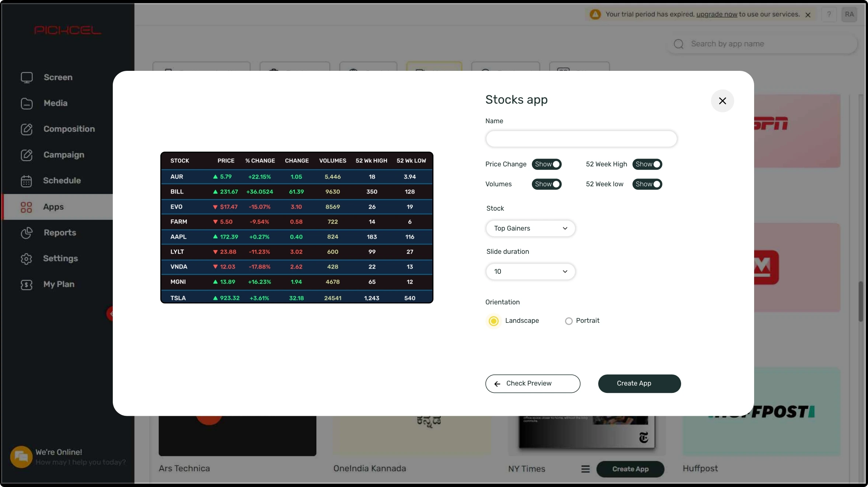The image size is (868, 487).
Task: Click the Create App button
Action: pyautogui.click(x=639, y=383)
